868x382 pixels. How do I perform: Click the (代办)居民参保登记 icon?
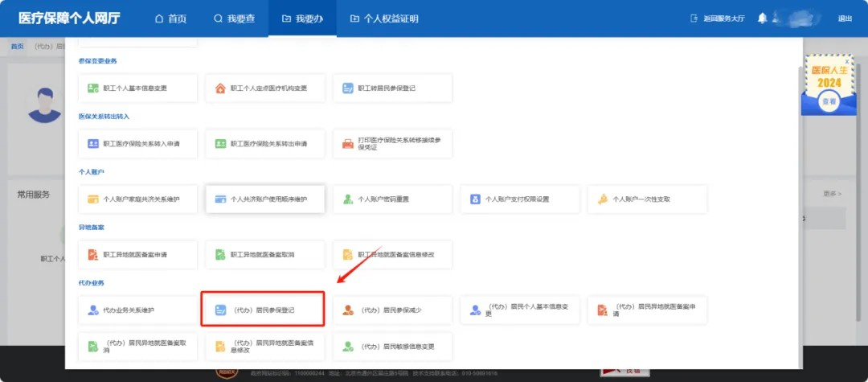(x=219, y=310)
